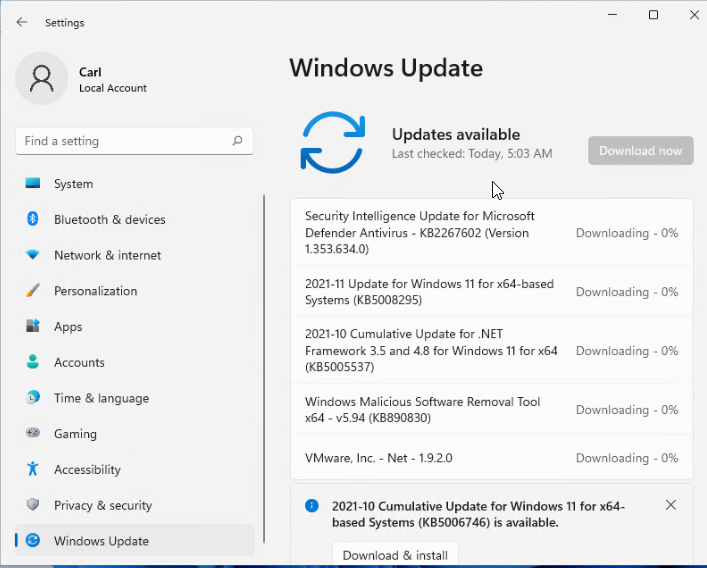Select the VMware, Inc. - Net - 1.9.2.0 row
707x568 pixels.
pyautogui.click(x=491, y=458)
